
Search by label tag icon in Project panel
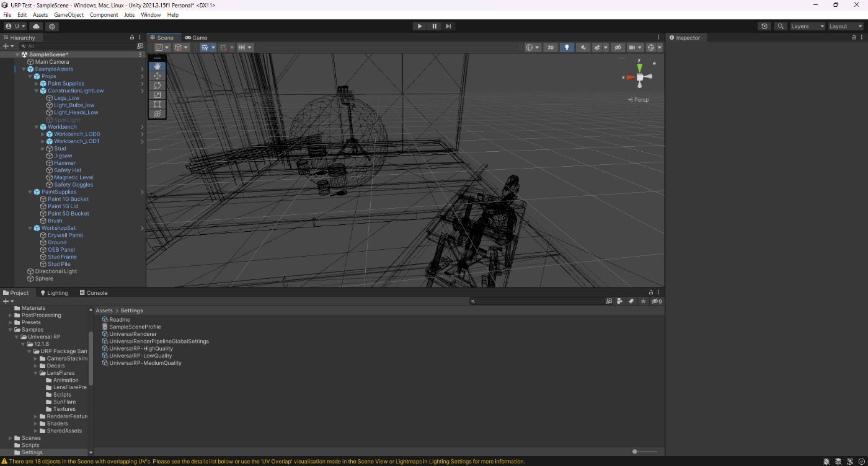tap(631, 301)
